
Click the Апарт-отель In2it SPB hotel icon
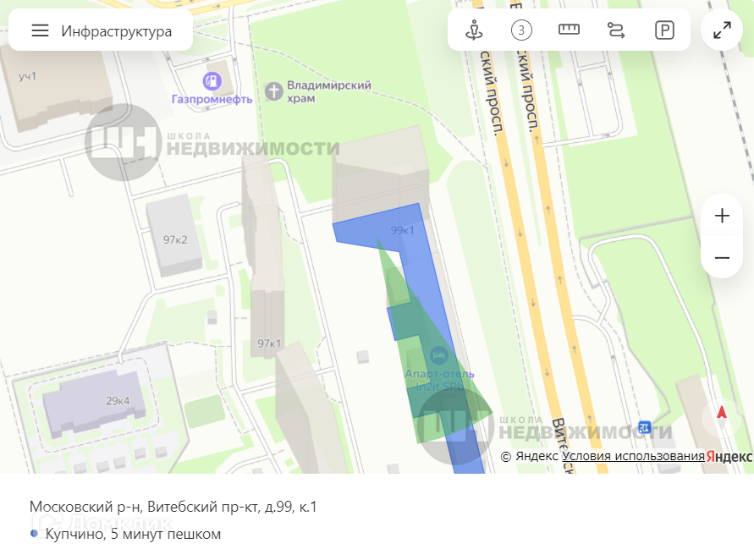[x=438, y=355]
